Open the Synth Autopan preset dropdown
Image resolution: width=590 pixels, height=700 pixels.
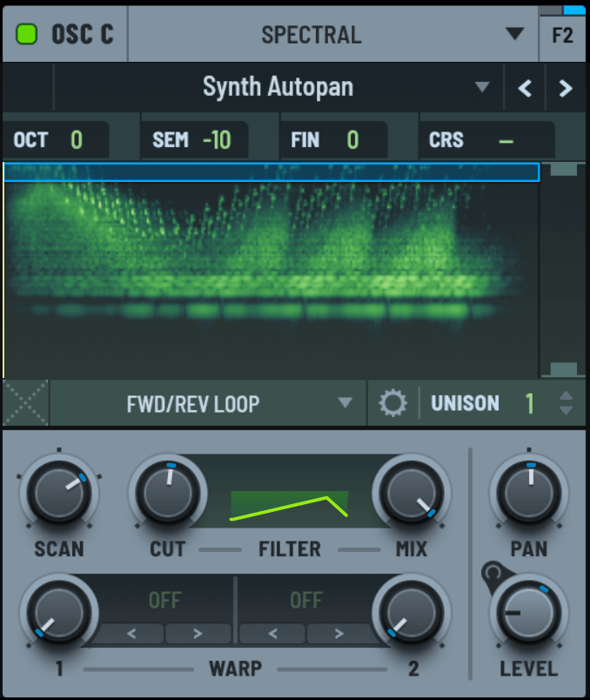click(x=481, y=88)
